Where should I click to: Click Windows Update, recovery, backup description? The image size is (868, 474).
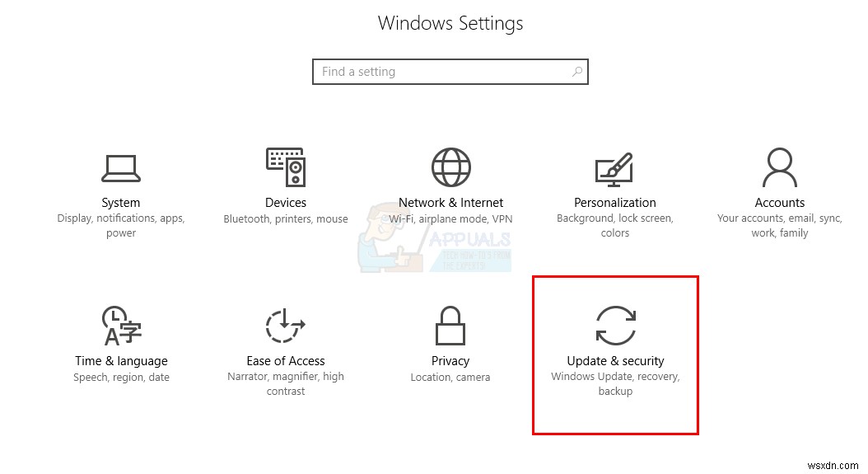615,383
